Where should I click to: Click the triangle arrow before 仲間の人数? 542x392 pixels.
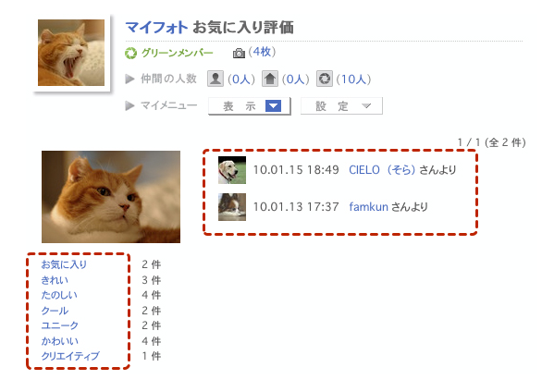pos(129,80)
